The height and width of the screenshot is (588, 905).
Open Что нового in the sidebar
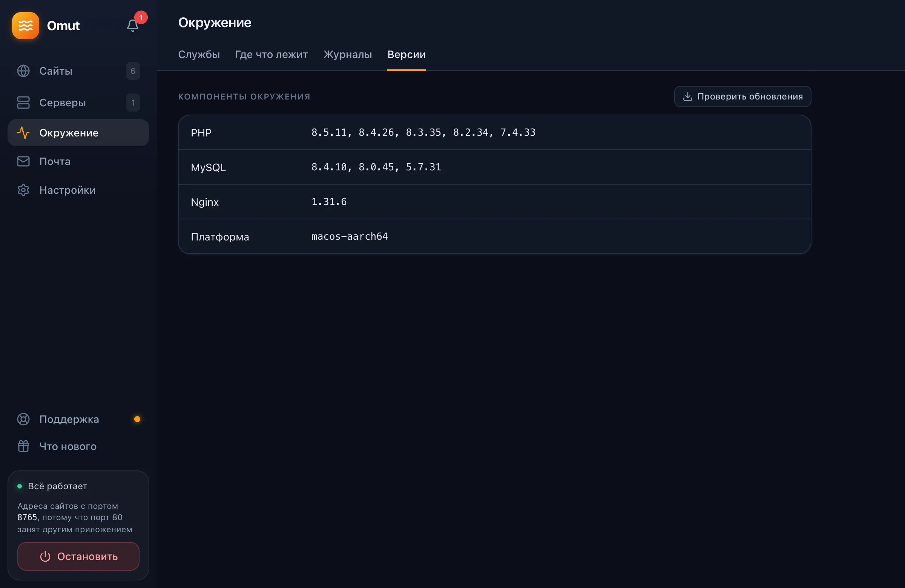tap(78, 446)
